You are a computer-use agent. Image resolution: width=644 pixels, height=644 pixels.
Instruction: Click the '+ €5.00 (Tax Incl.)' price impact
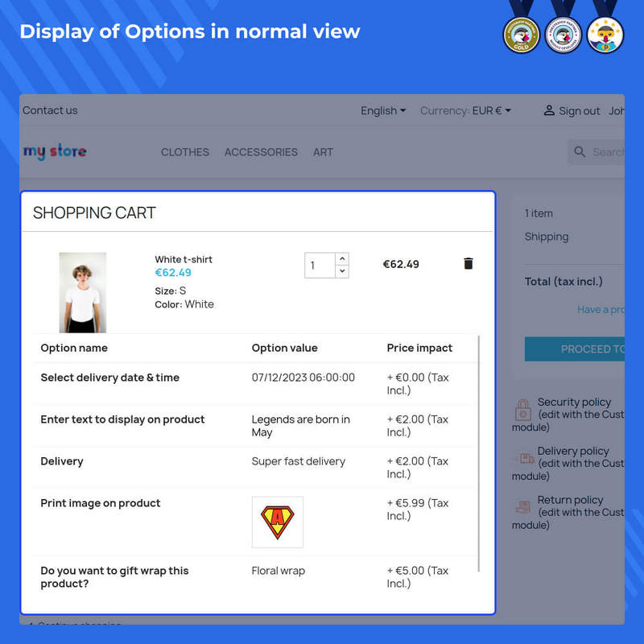pos(418,577)
